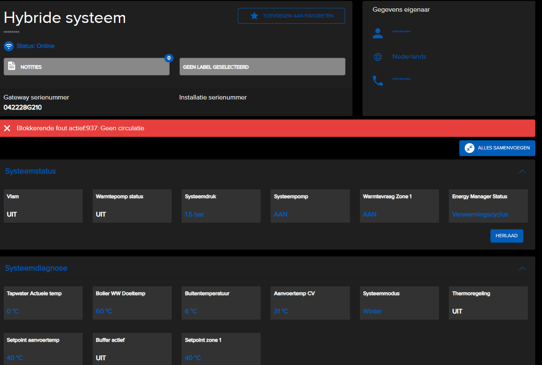This screenshot has height=365, width=542.
Task: Click the Tapwater Actuele temp value
Action: coord(13,311)
